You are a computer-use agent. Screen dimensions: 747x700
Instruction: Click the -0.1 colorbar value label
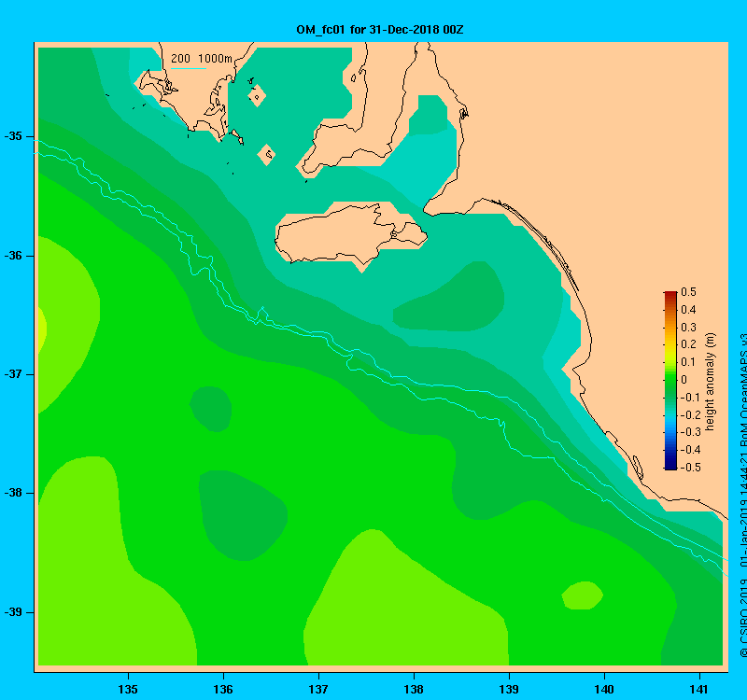(690, 398)
